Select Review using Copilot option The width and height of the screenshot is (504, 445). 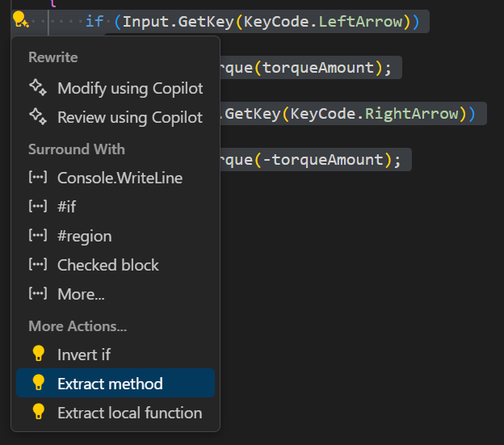pos(130,117)
